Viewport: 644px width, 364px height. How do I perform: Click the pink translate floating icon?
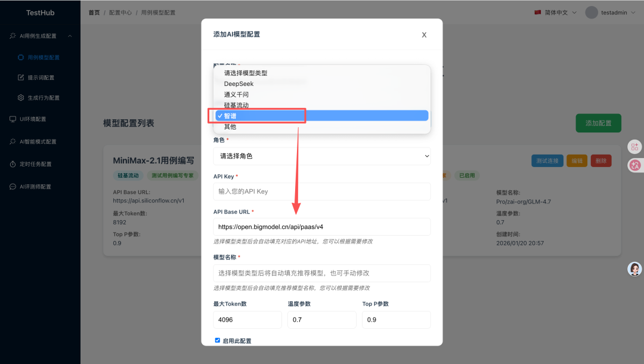coord(635,165)
